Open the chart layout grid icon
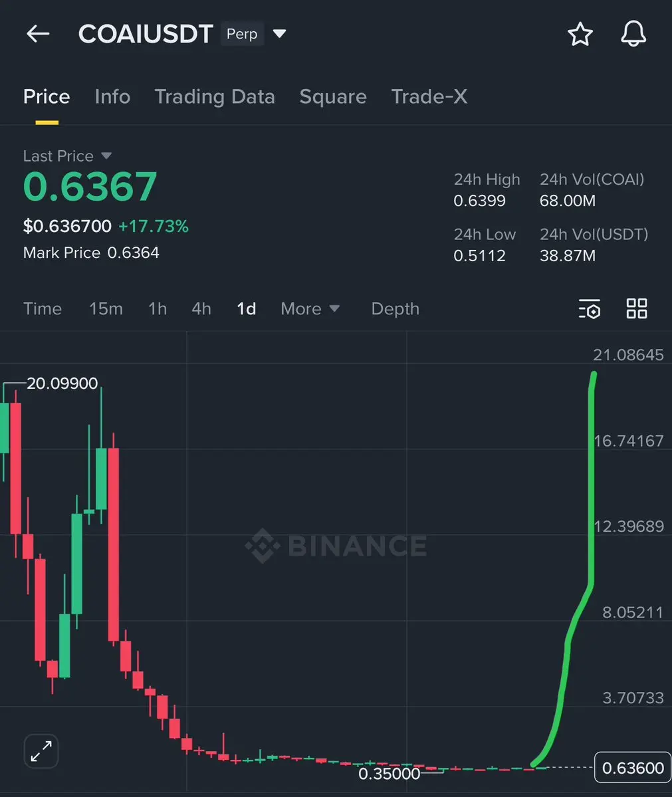 tap(636, 308)
